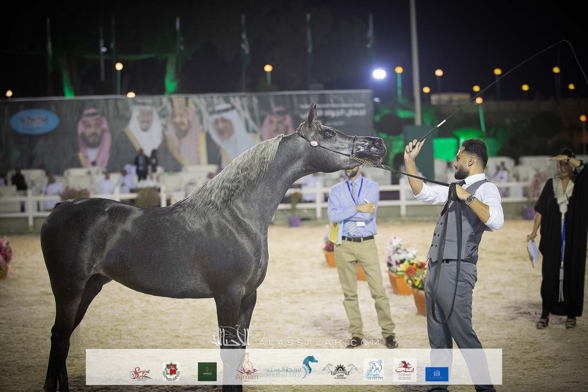The height and width of the screenshot is (392, 588).
Task: Select the Al Khalediah twin-horse logo
Action: 341,371
